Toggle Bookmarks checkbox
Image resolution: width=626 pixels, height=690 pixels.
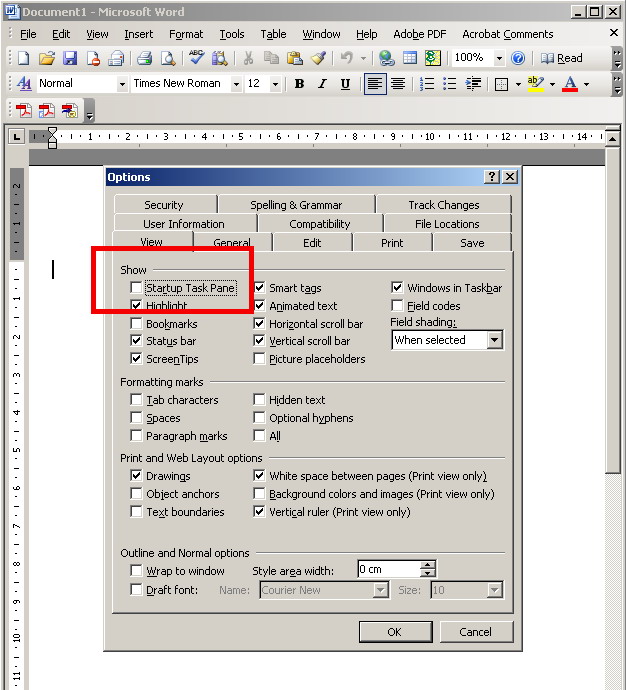pos(136,324)
